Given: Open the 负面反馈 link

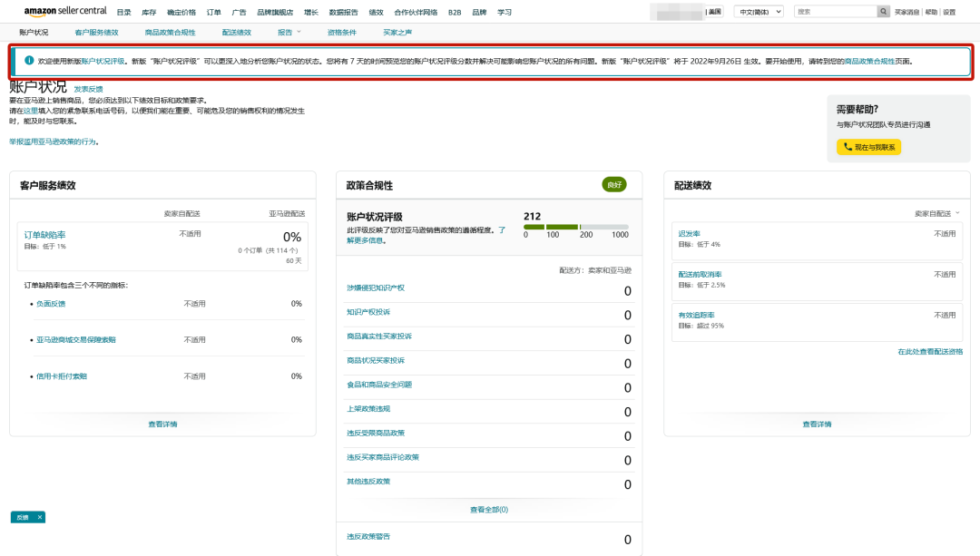Looking at the screenshot, I should pyautogui.click(x=51, y=304).
